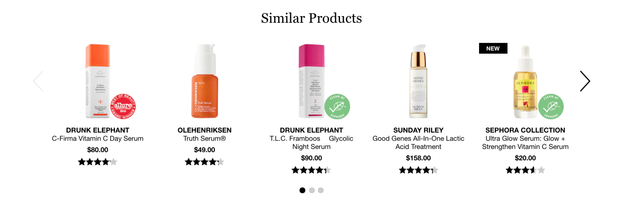Open Good Genes All-In-One Lactic Acid Treatment
The width and height of the screenshot is (644, 204).
point(418,143)
